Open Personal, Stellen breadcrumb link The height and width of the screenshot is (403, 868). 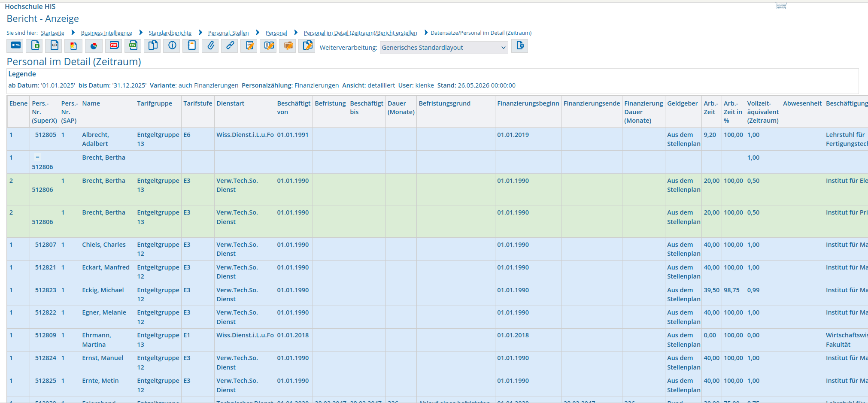[228, 33]
